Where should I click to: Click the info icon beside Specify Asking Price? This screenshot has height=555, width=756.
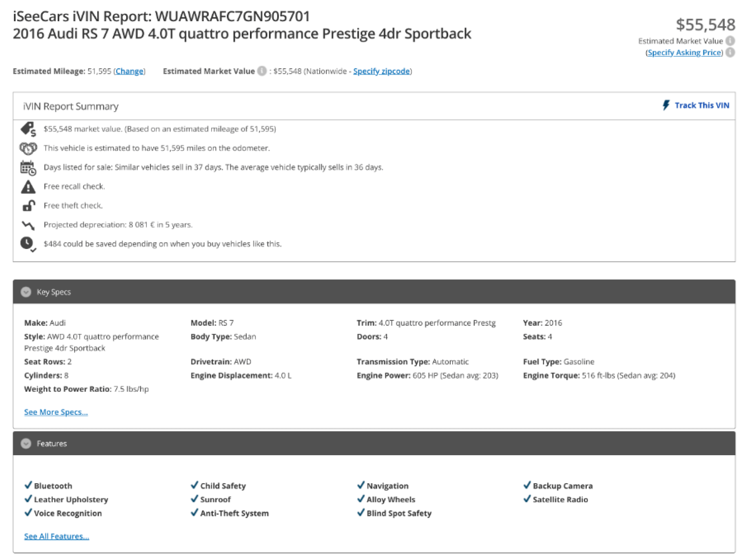(x=730, y=53)
